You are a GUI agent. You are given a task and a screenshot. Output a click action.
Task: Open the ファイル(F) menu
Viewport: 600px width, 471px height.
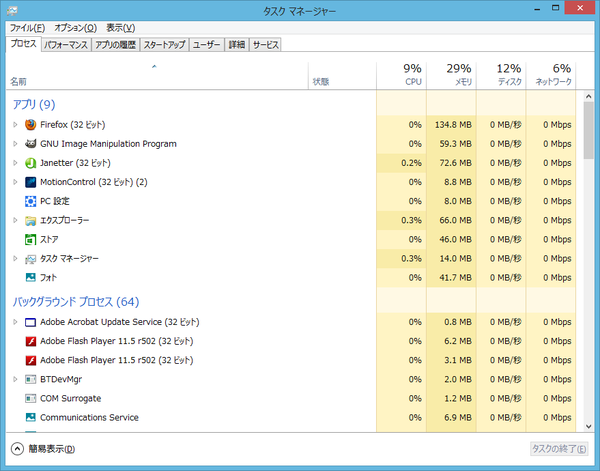pyautogui.click(x=27, y=28)
